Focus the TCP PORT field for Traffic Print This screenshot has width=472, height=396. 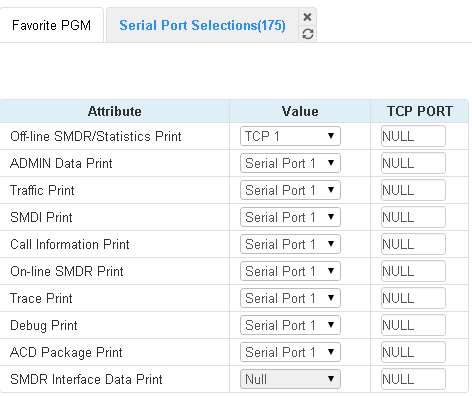click(413, 190)
